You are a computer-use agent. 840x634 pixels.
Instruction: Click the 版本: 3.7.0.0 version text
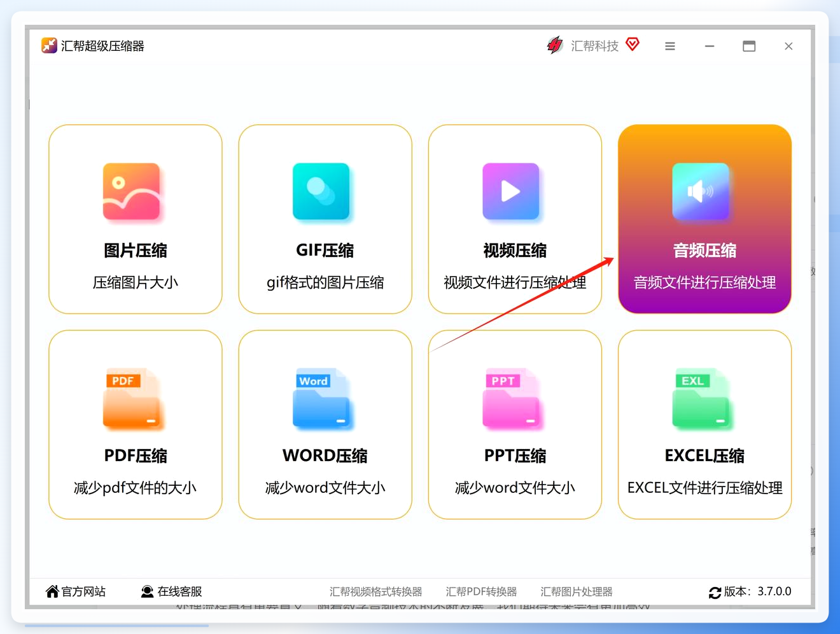758,591
